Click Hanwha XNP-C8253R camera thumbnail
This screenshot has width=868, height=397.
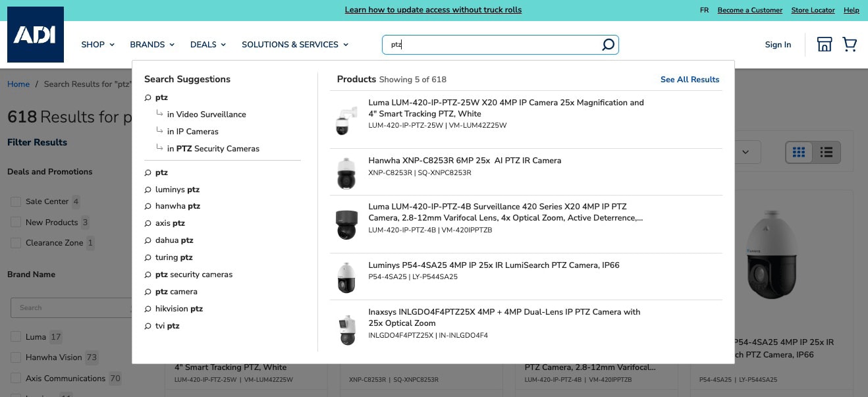coord(346,172)
